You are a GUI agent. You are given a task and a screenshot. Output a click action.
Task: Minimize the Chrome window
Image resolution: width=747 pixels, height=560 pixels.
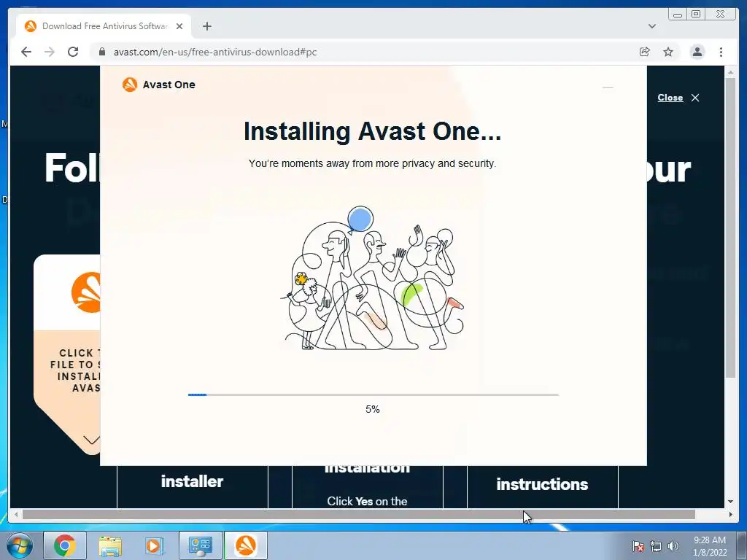[678, 15]
